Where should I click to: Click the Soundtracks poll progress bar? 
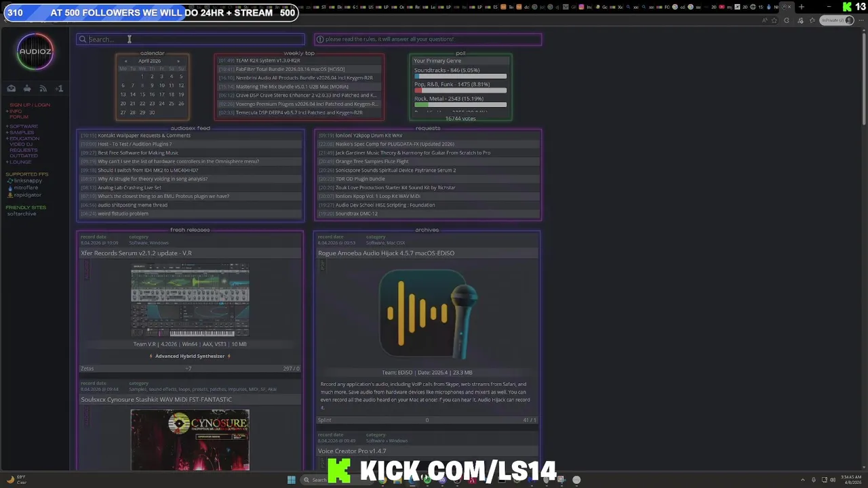pyautogui.click(x=460, y=77)
